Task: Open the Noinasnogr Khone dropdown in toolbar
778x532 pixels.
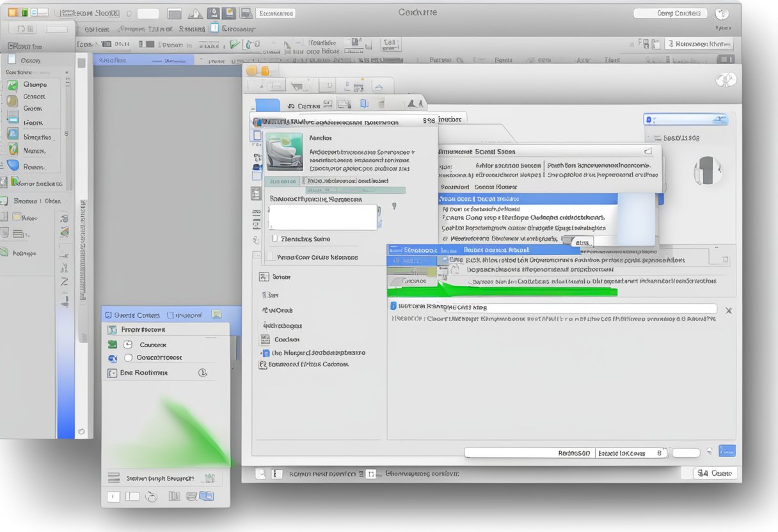Action: [x=697, y=43]
